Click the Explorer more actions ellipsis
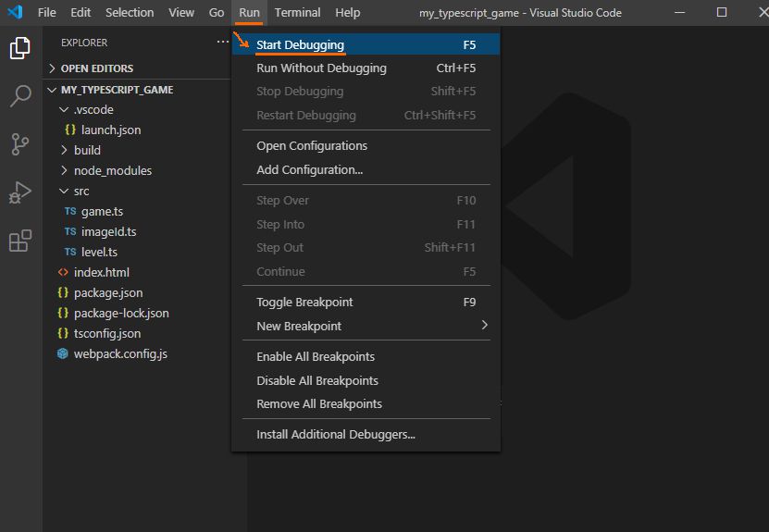Viewport: 769px width, 532px height. [x=222, y=43]
